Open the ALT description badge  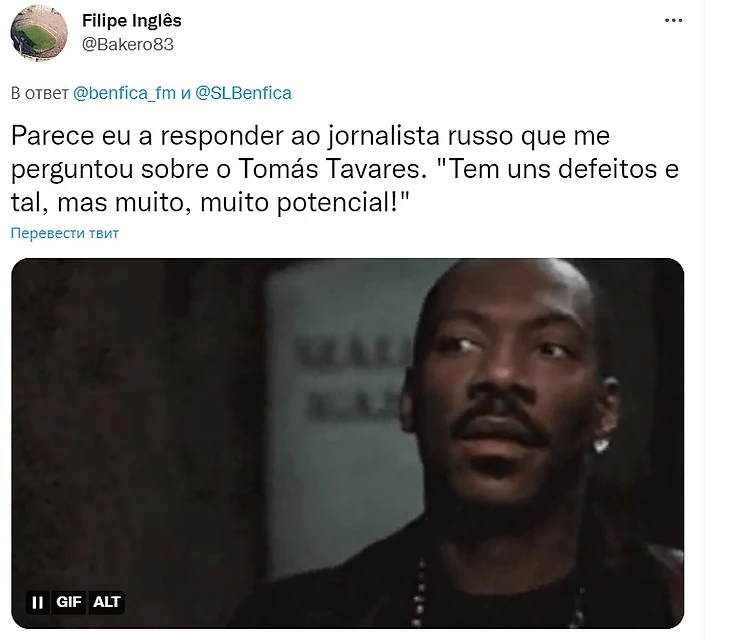click(107, 602)
